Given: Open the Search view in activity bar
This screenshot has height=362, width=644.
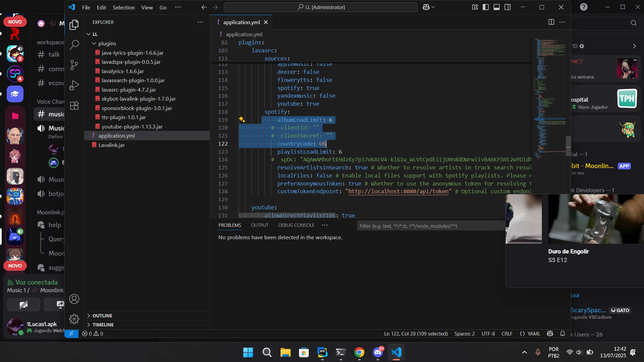Looking at the screenshot, I should [x=74, y=45].
